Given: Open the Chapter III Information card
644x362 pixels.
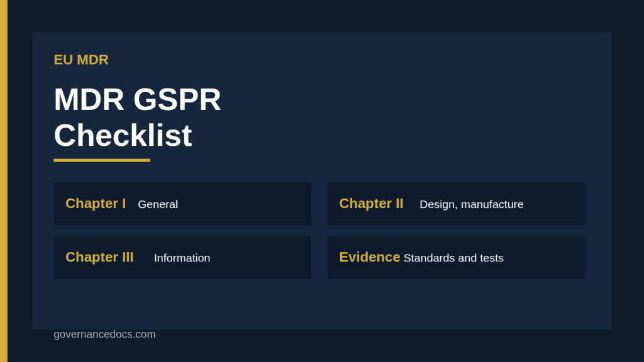Looking at the screenshot, I should pyautogui.click(x=182, y=257).
